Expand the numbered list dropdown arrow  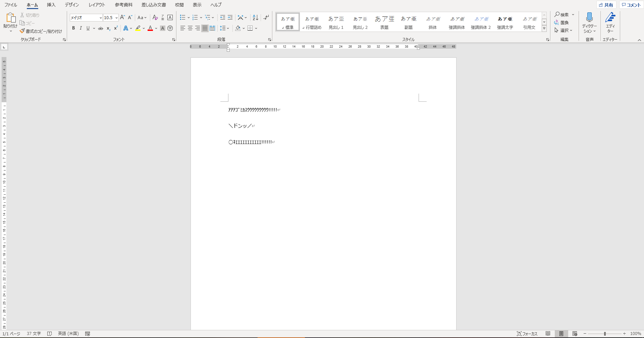201,17
